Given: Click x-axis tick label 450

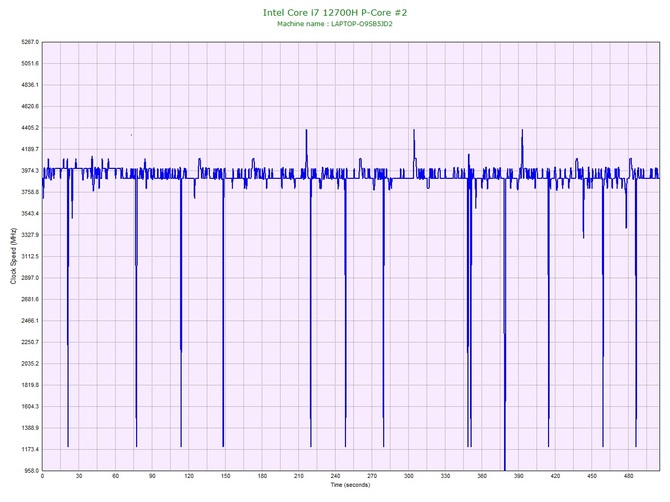Looking at the screenshot, I should [592, 476].
